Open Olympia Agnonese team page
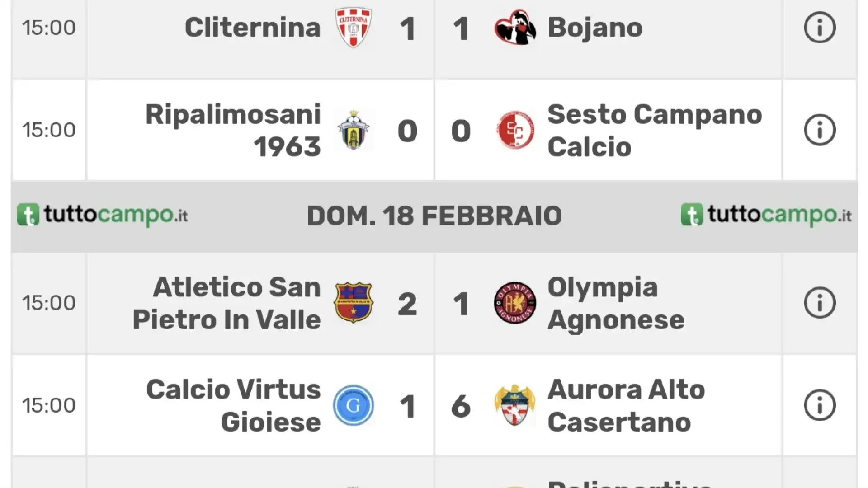The image size is (868, 488). (x=616, y=303)
